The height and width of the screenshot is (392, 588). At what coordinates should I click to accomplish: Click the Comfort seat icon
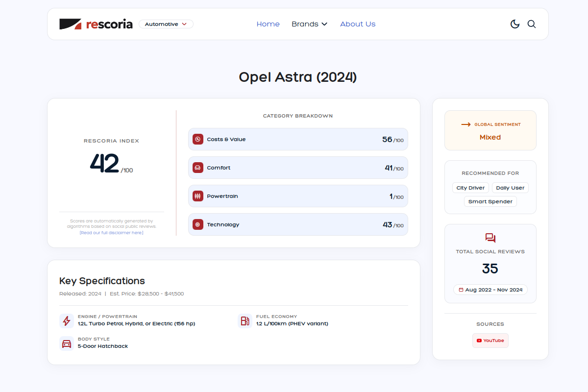pyautogui.click(x=198, y=168)
